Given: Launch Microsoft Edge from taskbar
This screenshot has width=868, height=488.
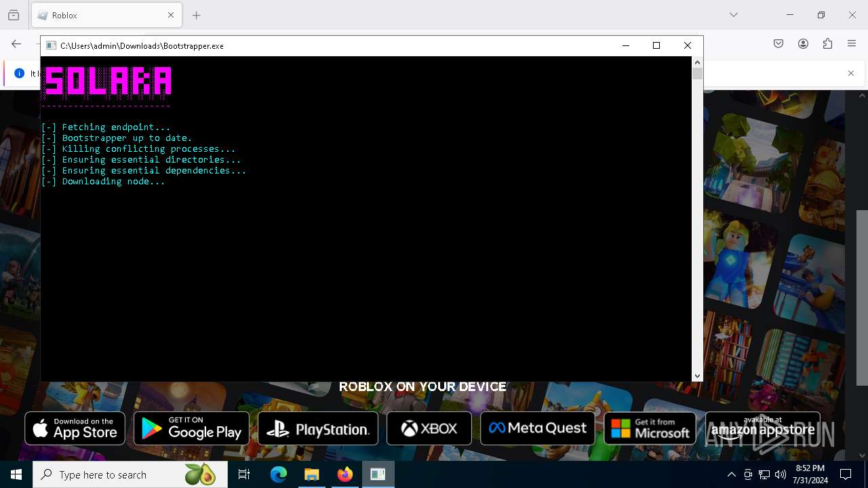Looking at the screenshot, I should [x=279, y=474].
